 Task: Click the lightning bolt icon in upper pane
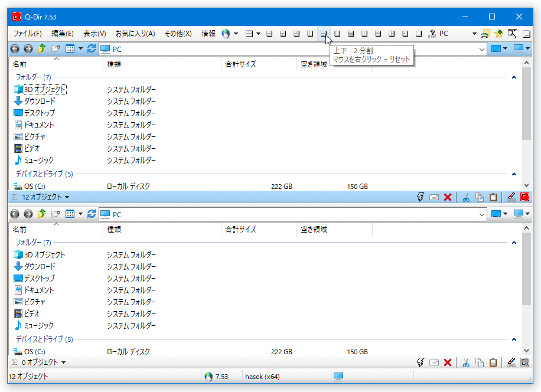421,197
